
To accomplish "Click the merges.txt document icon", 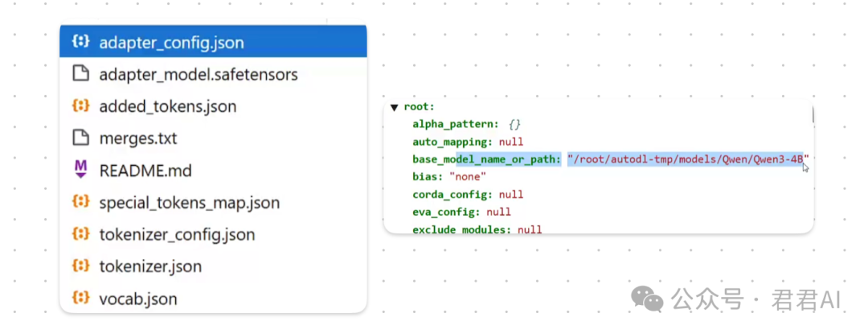I will 81,138.
